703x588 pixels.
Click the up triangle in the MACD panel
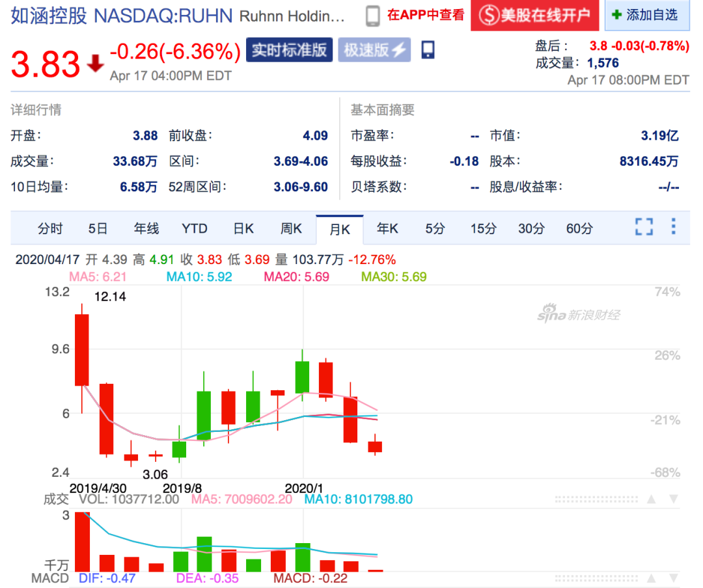click(x=652, y=578)
